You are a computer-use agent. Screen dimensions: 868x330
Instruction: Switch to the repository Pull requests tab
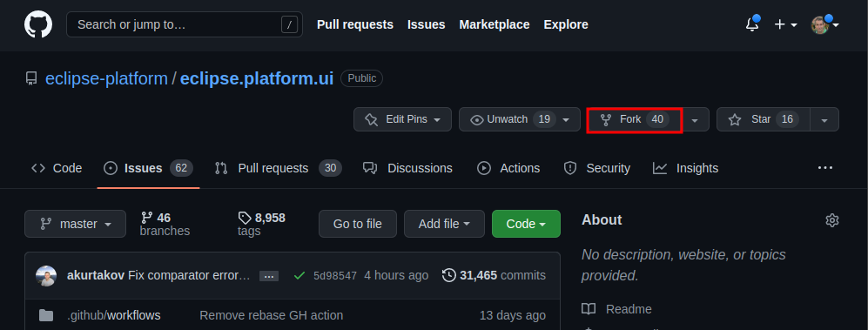pos(279,168)
